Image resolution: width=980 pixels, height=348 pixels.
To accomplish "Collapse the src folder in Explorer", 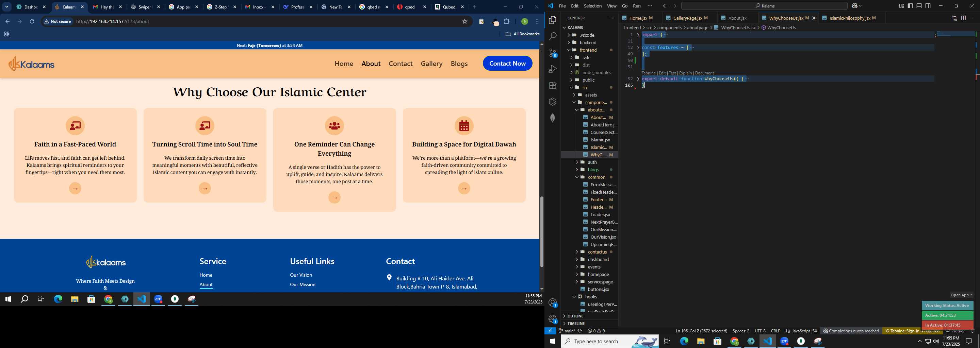I will tap(589, 87).
